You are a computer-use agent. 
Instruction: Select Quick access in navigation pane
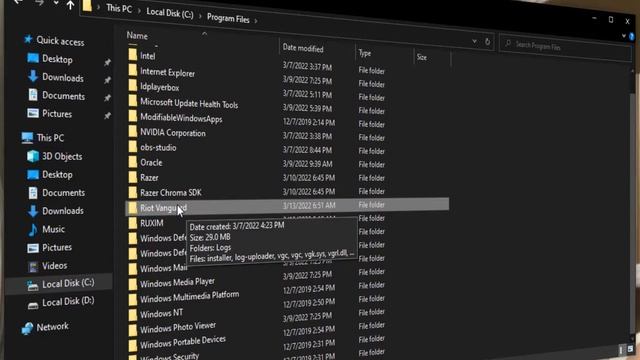pyautogui.click(x=60, y=41)
